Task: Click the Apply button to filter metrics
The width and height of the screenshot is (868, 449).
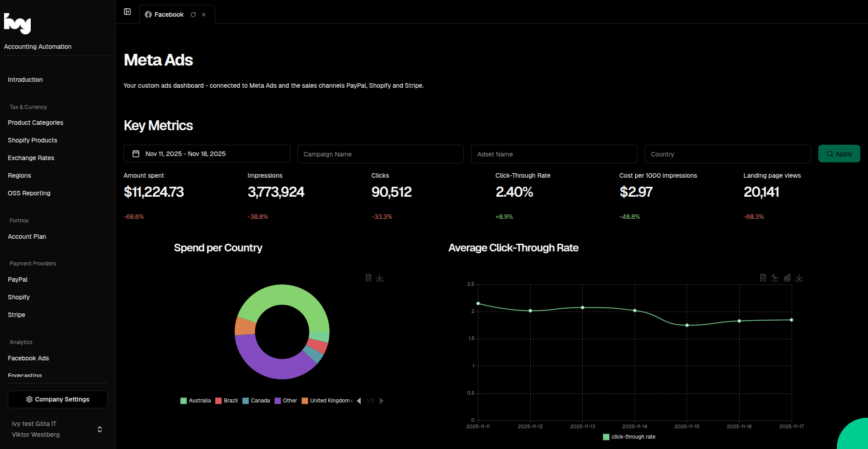Action: pos(839,153)
